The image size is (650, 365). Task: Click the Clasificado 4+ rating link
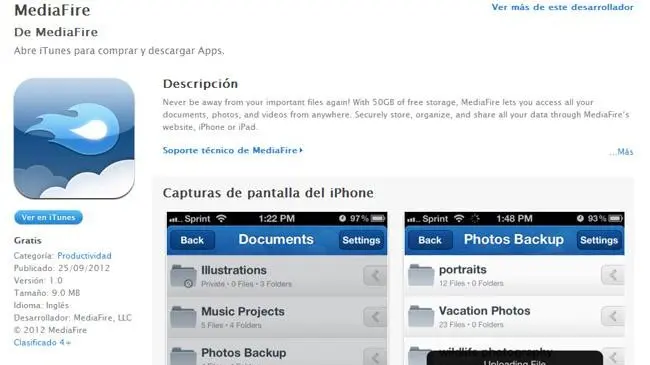tap(42, 343)
